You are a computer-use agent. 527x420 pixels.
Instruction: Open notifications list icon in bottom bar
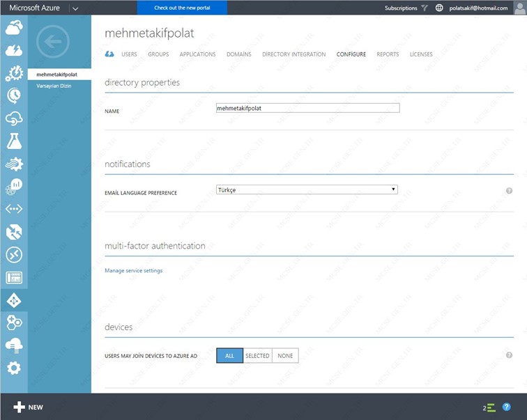point(491,407)
